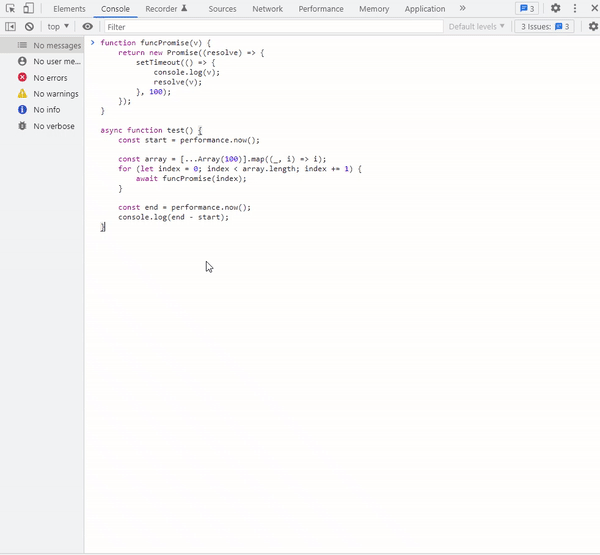Select the No verbose sidebar filter
Viewport: 600px width, 555px height.
[42, 126]
